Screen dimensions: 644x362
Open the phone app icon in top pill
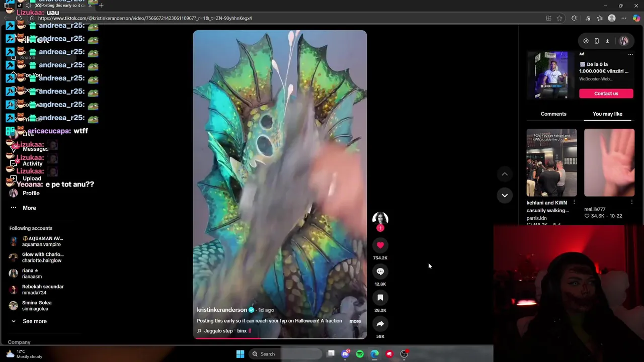coord(597,41)
